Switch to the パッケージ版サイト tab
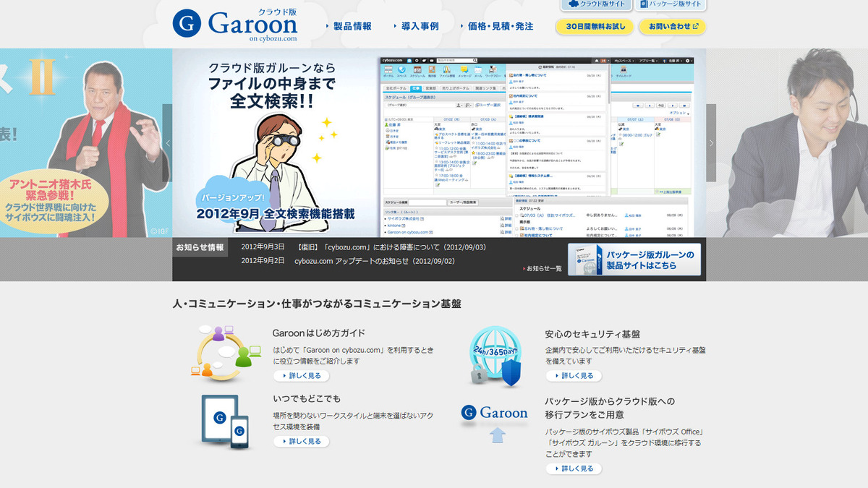This screenshot has width=868, height=488. 671,4
